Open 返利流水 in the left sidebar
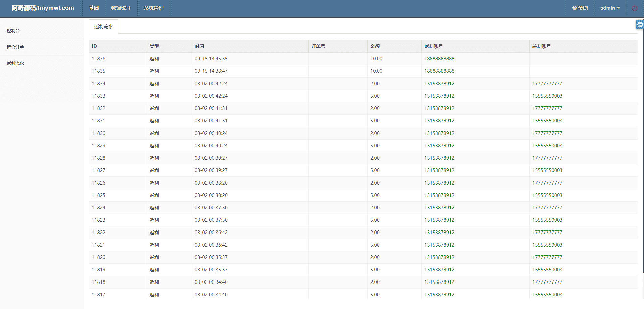Image resolution: width=644 pixels, height=309 pixels. click(x=15, y=63)
